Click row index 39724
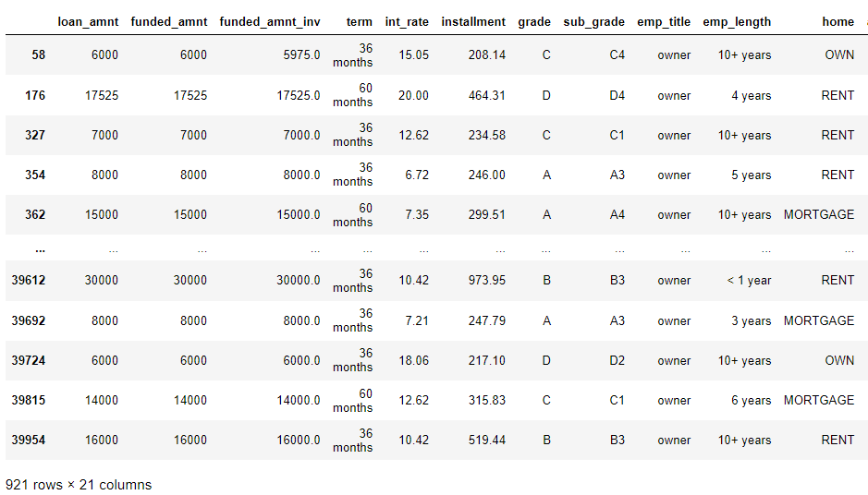The height and width of the screenshot is (495, 868). coord(29,360)
